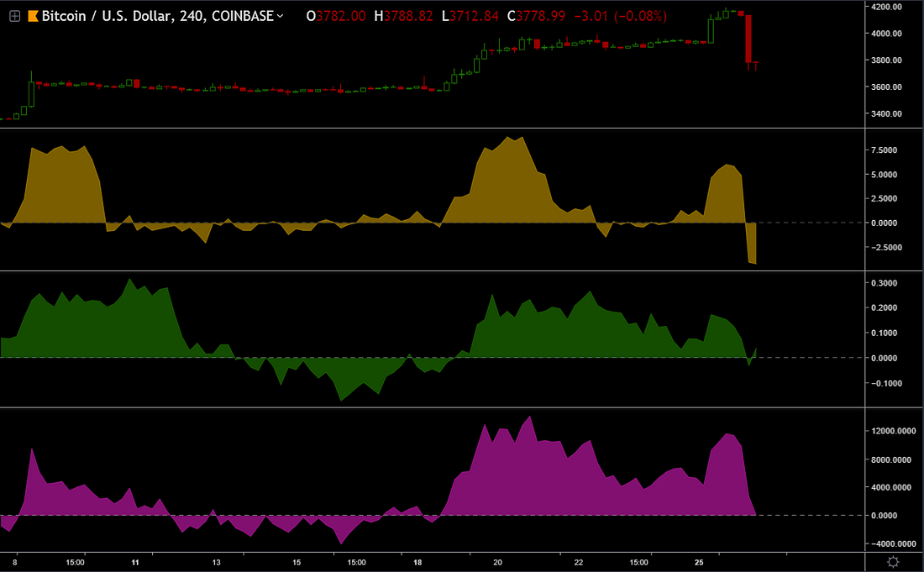Click the change value -3.01 (-0.08%)
The height and width of the screenshot is (572, 924).
tap(620, 16)
